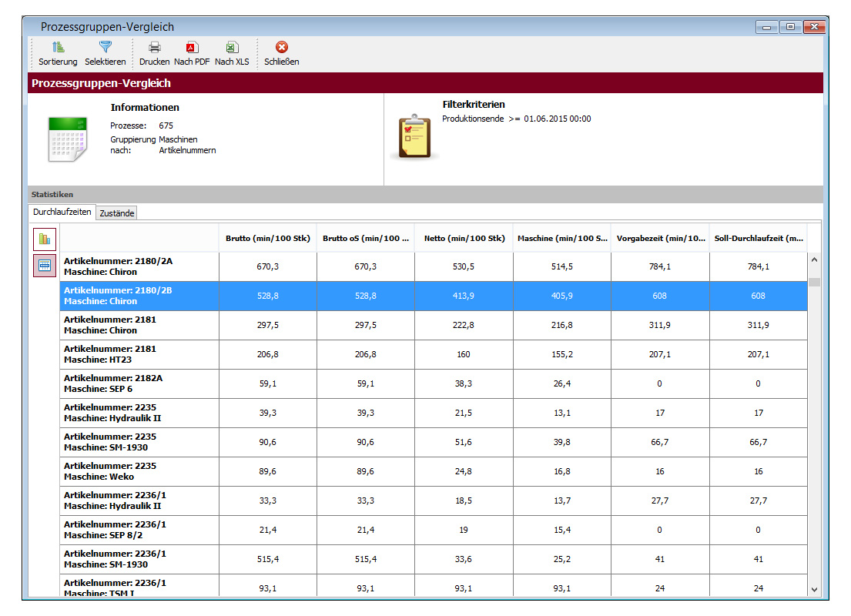Image resolution: width=851 pixels, height=616 pixels.
Task: Click Vorgabezeit value 784,1 for 2180/2A
Action: point(660,266)
